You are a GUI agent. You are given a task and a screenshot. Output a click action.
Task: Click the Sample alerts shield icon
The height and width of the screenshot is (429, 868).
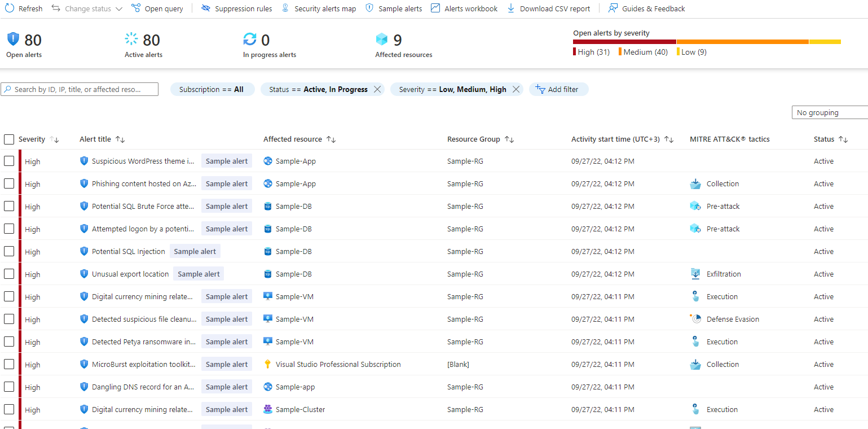tap(369, 8)
